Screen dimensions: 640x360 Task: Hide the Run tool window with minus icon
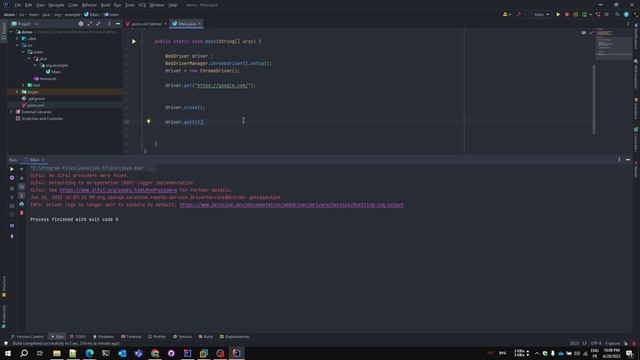pos(628,160)
